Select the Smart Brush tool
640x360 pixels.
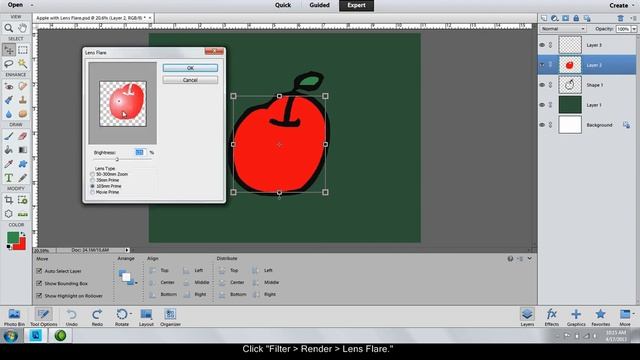click(9, 100)
